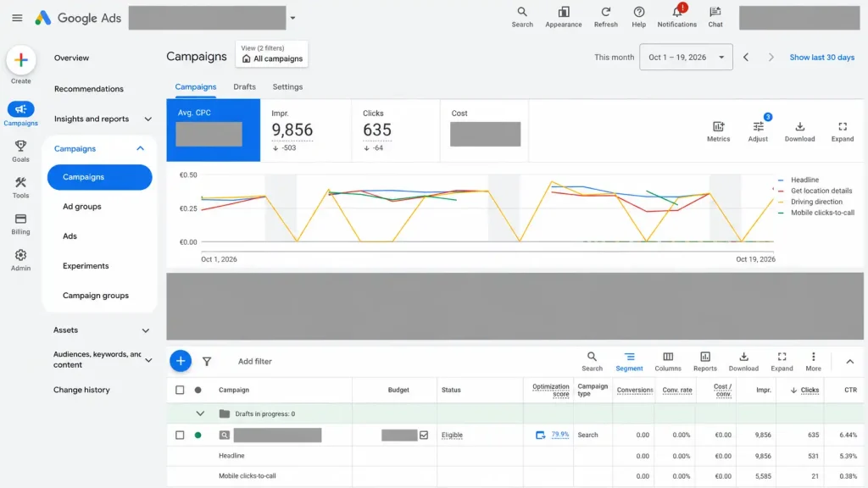This screenshot has height=488, width=868.
Task: Check the campaign row checkbox
Action: pyautogui.click(x=180, y=435)
